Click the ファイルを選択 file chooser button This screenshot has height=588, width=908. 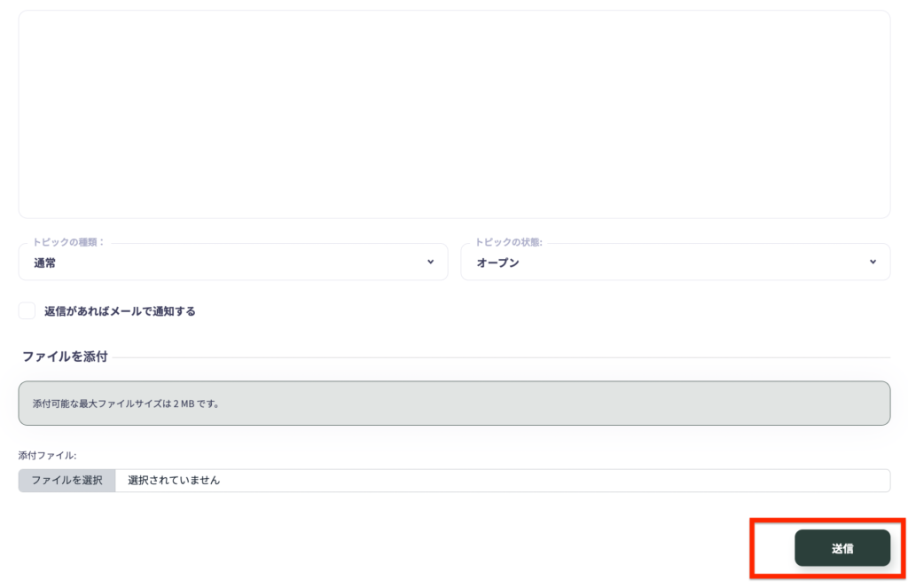pyautogui.click(x=67, y=481)
